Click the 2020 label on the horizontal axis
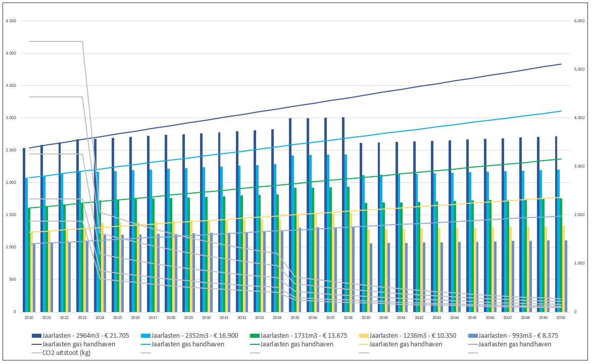Image resolution: width=593 pixels, height=364 pixels. [29, 318]
